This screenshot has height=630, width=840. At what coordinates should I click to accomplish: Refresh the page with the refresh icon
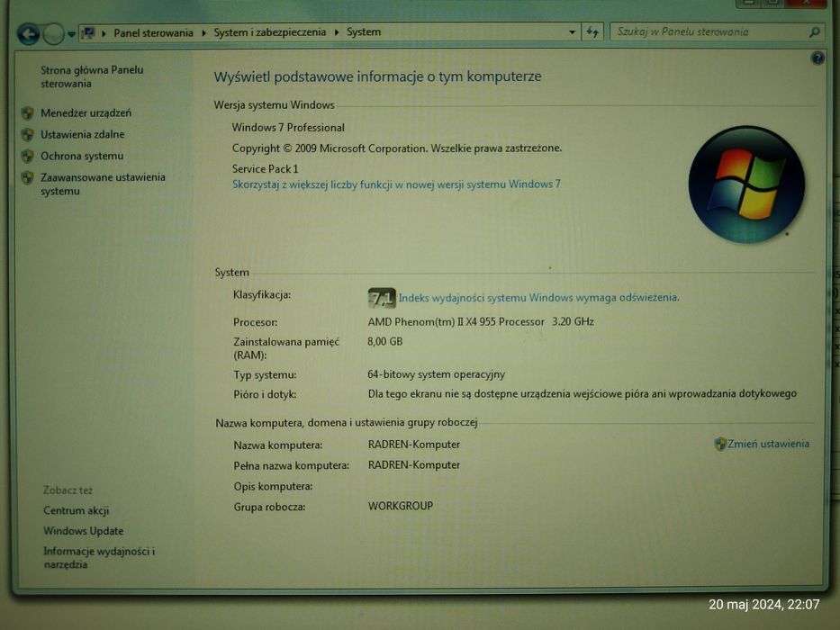tap(592, 32)
